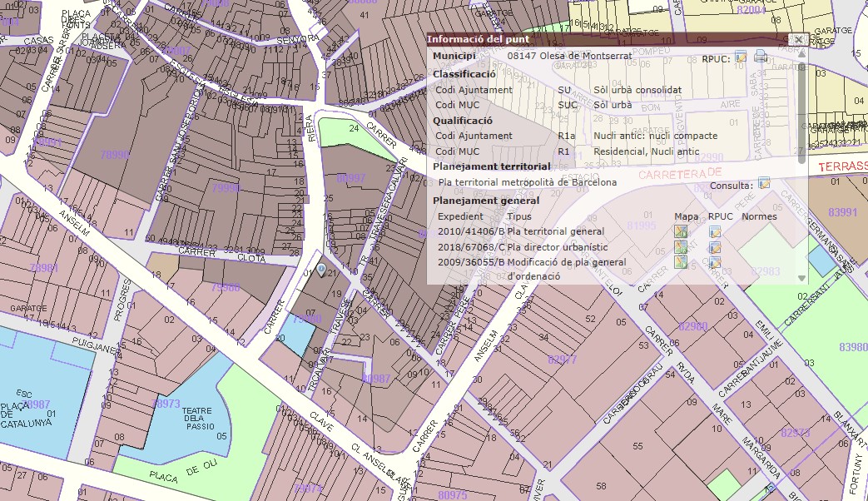Click the 'CARRER CLOTA' street label
Image resolution: width=868 pixels, height=501 pixels.
[221, 255]
